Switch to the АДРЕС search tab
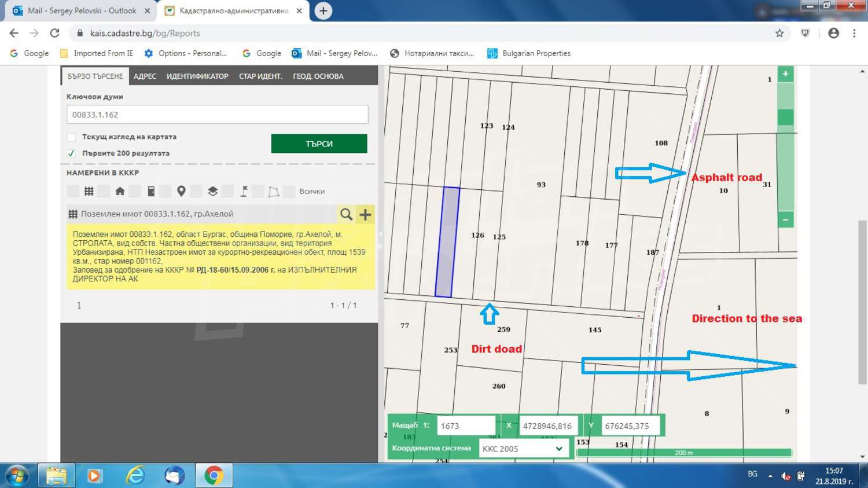Image resolution: width=868 pixels, height=488 pixels. [145, 76]
